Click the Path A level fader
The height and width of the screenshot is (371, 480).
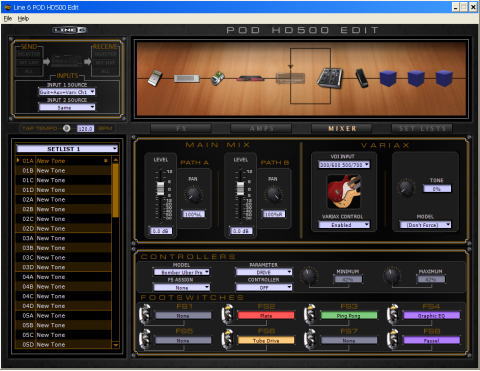[x=160, y=189]
